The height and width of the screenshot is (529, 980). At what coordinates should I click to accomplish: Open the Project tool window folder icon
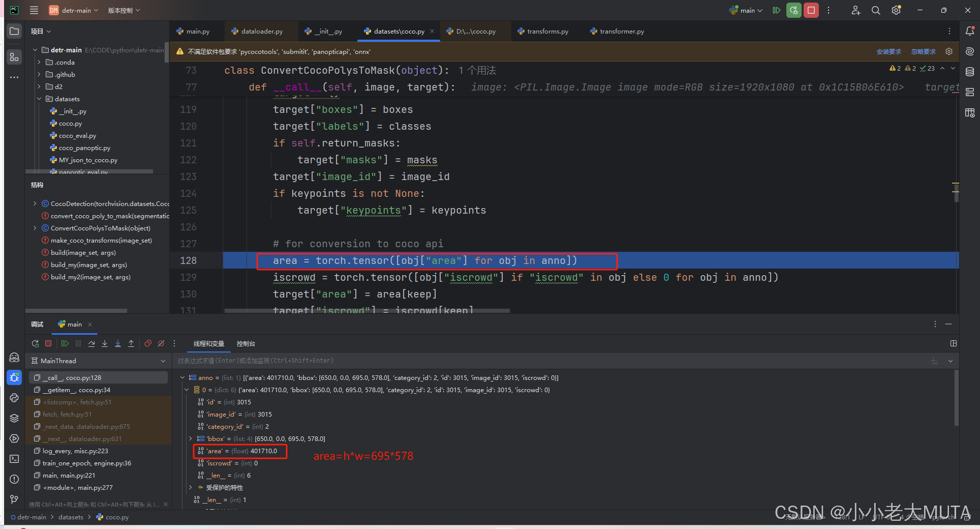14,32
